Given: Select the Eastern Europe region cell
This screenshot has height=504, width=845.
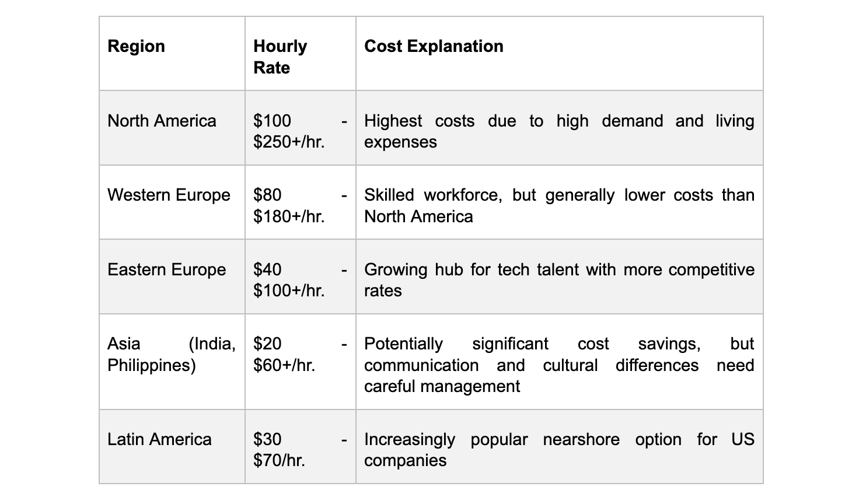Looking at the screenshot, I should pos(166,270).
